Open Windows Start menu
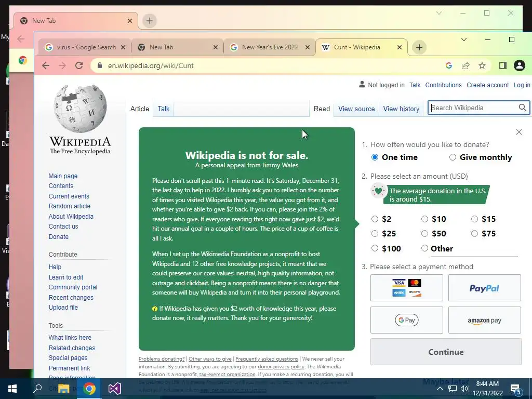 12,389
